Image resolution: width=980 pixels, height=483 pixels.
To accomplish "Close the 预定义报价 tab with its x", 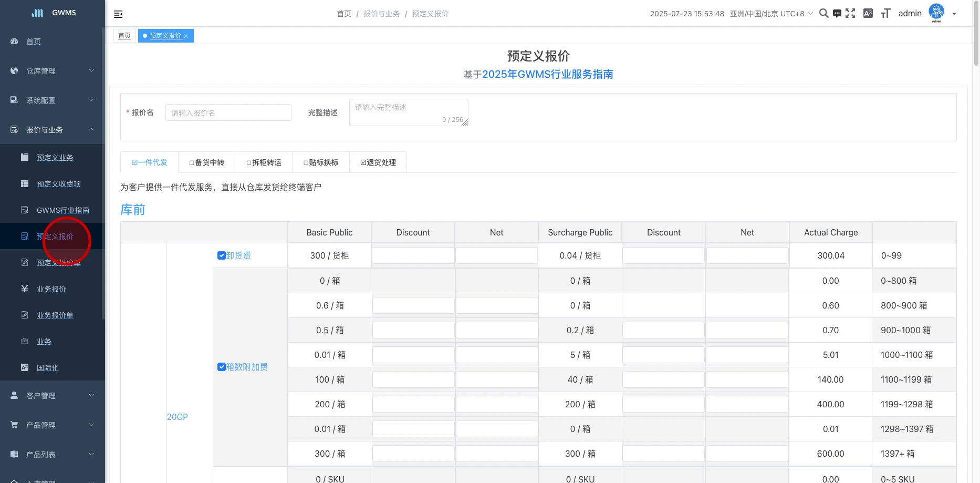I will (x=186, y=36).
